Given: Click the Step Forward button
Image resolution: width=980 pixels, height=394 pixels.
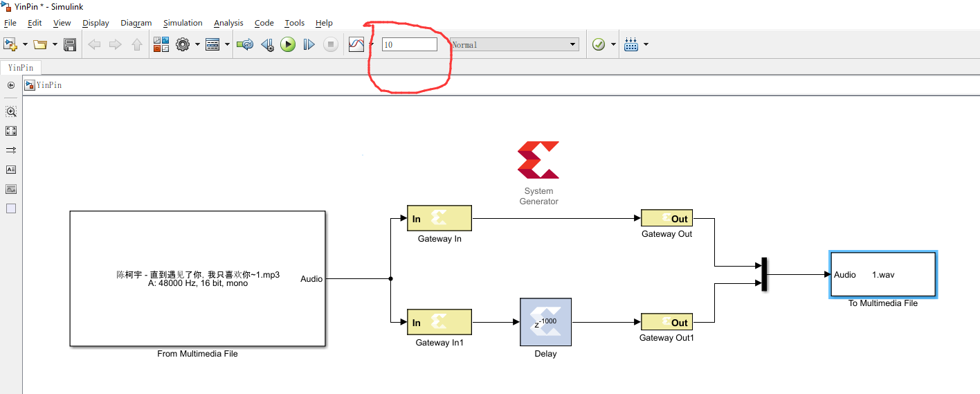Looking at the screenshot, I should 309,44.
